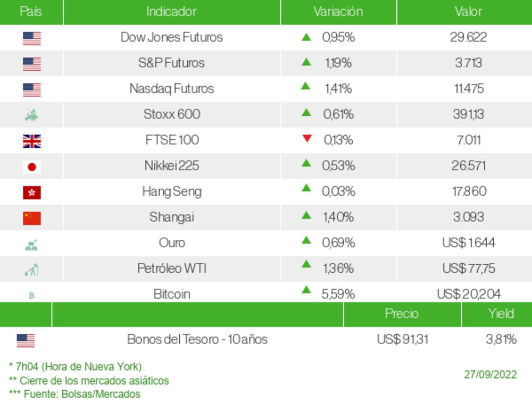Select the UK flag next to FTSE 100

pos(32,141)
